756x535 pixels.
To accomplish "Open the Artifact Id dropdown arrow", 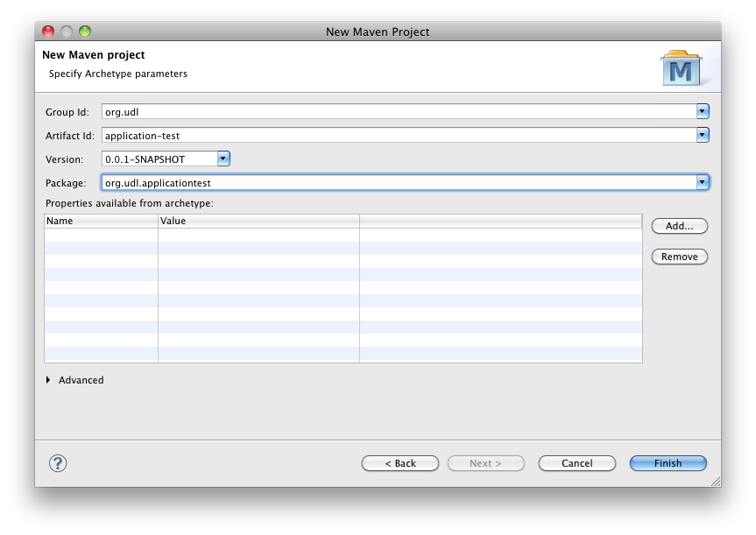I will [x=702, y=135].
